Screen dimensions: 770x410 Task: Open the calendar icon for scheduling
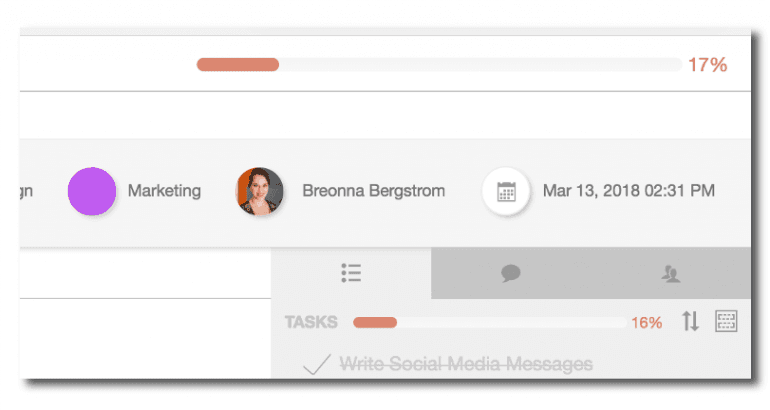click(506, 191)
